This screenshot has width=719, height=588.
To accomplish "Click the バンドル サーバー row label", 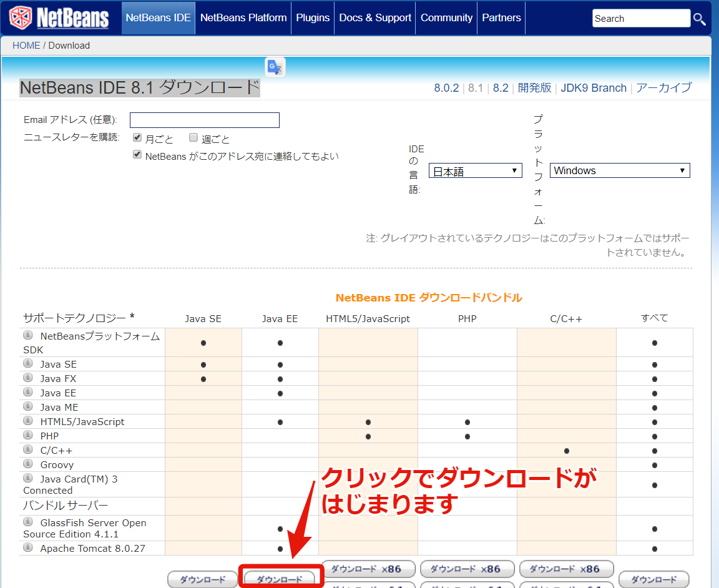I will [x=66, y=506].
